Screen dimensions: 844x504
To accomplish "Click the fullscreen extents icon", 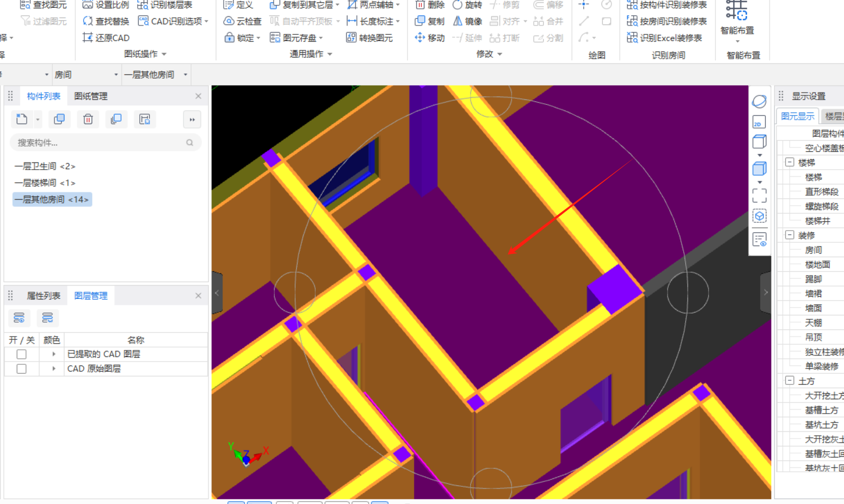I will (x=759, y=196).
